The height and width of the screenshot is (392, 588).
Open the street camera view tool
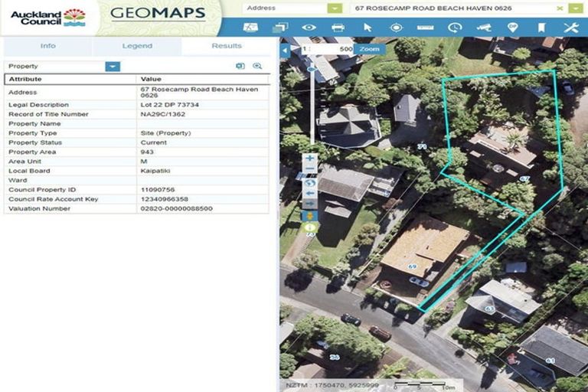coord(484,28)
